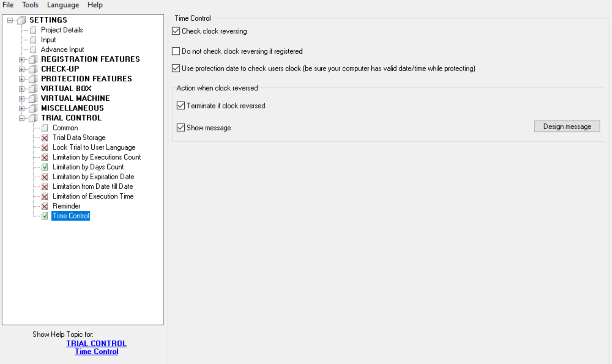Select Advance Input tree item
The height and width of the screenshot is (364, 612).
62,50
